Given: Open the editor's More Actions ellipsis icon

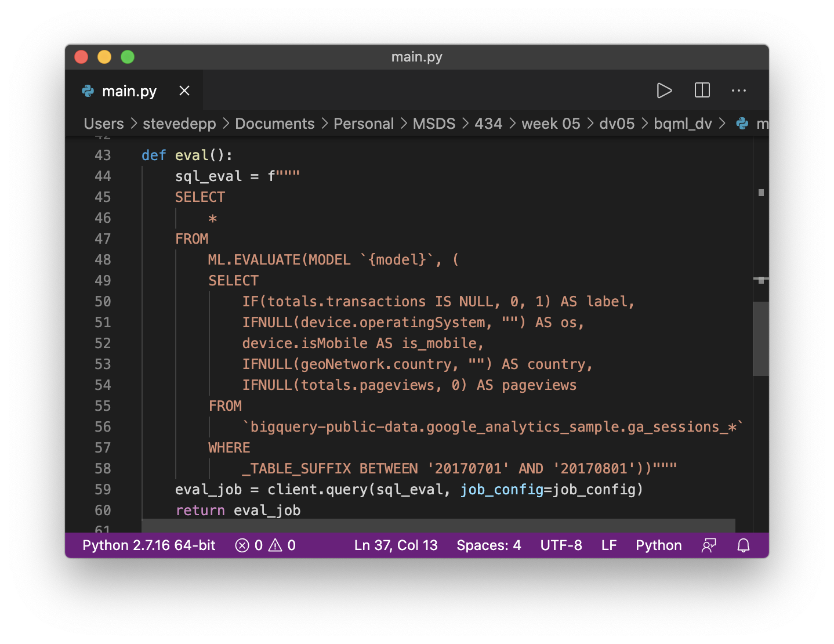Looking at the screenshot, I should (x=738, y=91).
